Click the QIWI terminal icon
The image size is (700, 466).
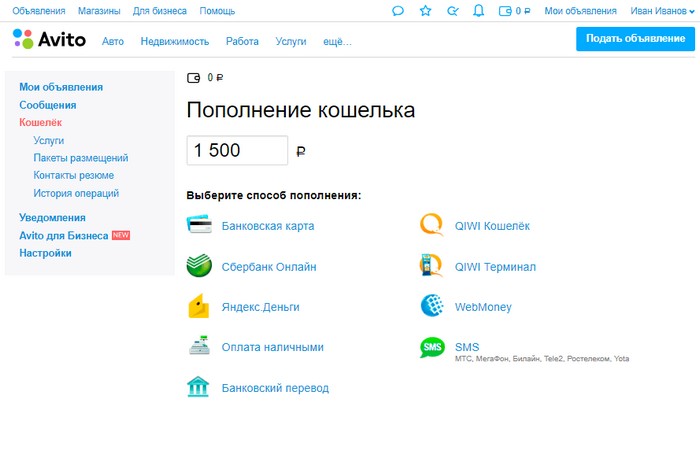[x=431, y=265]
